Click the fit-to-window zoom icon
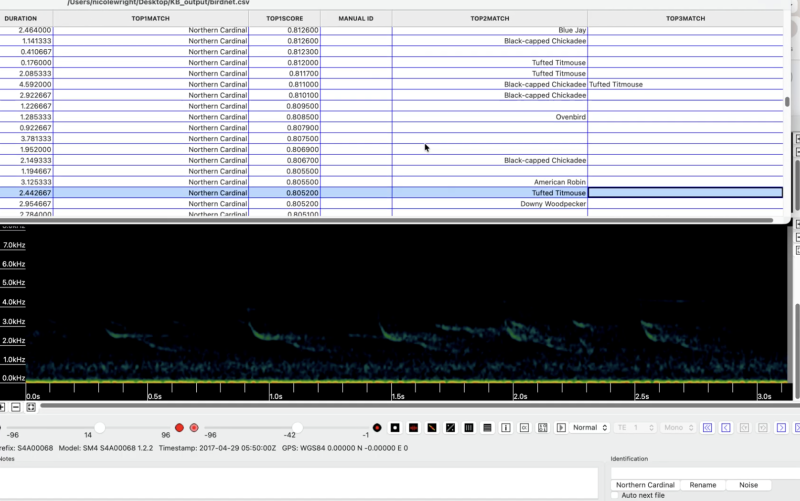This screenshot has width=800, height=501. (x=31, y=407)
